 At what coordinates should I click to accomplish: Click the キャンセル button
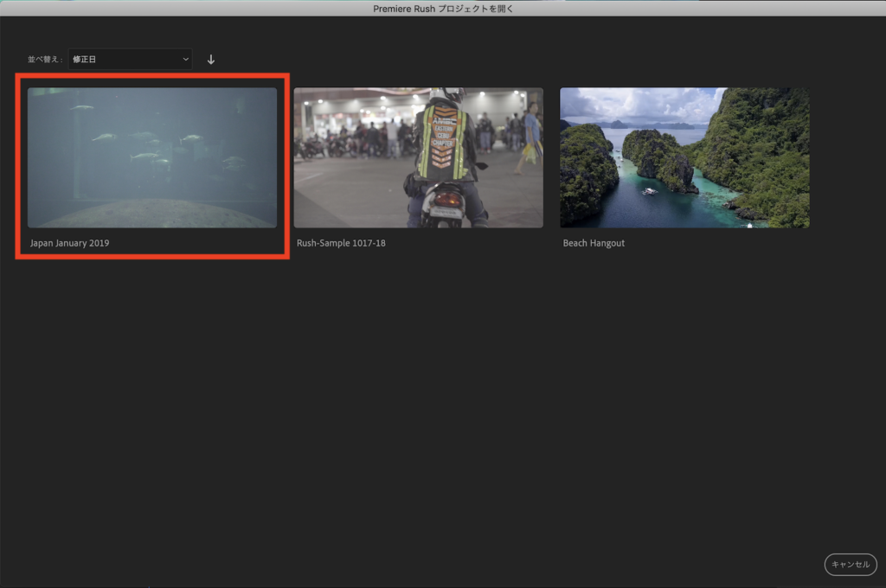point(851,565)
